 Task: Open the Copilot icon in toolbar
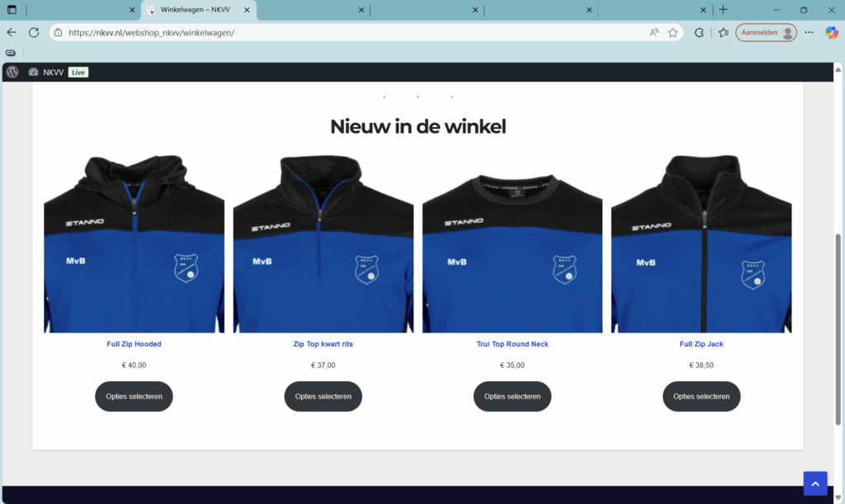coord(831,33)
